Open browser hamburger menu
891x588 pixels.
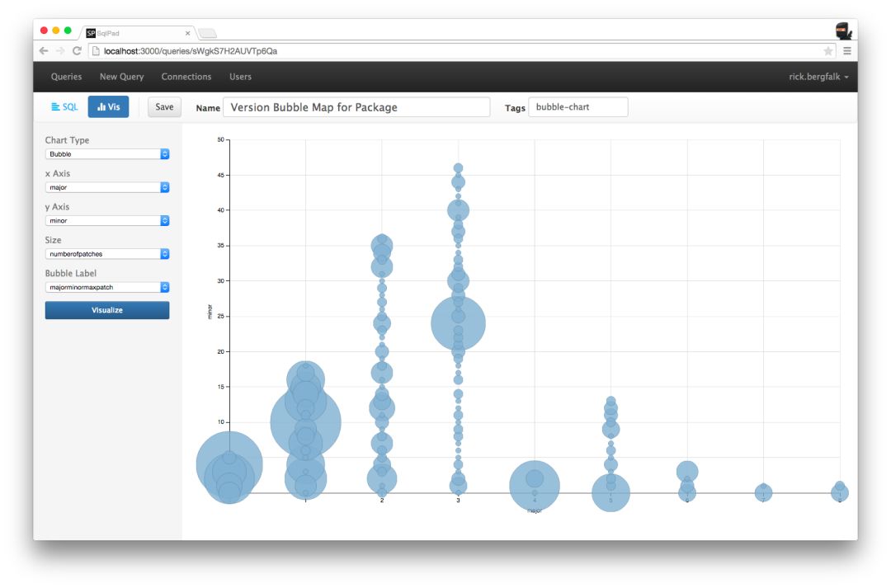(846, 51)
